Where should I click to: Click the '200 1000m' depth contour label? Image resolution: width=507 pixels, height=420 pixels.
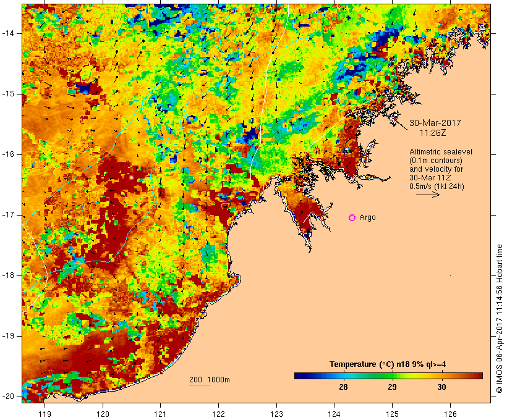coord(210,380)
